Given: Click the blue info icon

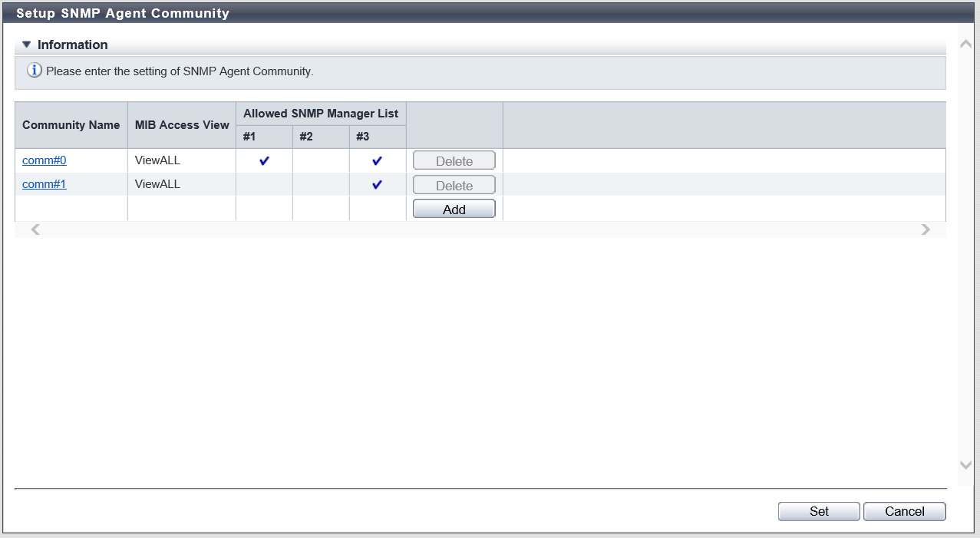Looking at the screenshot, I should tap(35, 71).
